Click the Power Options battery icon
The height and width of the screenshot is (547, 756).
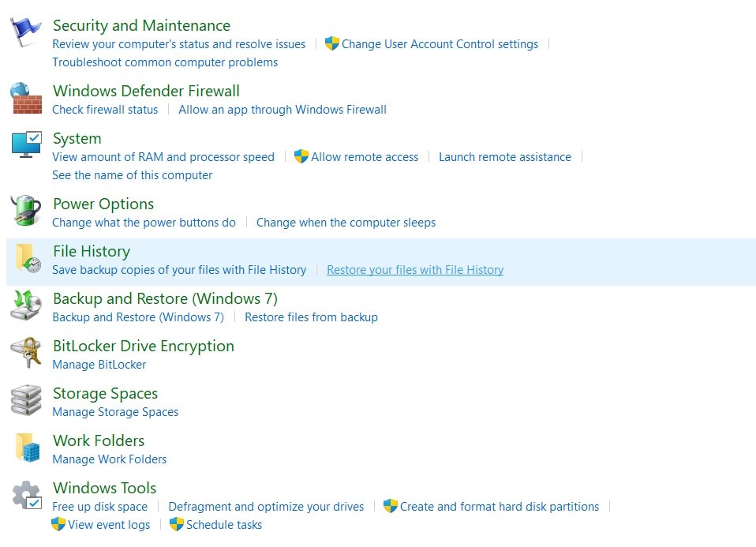25,212
